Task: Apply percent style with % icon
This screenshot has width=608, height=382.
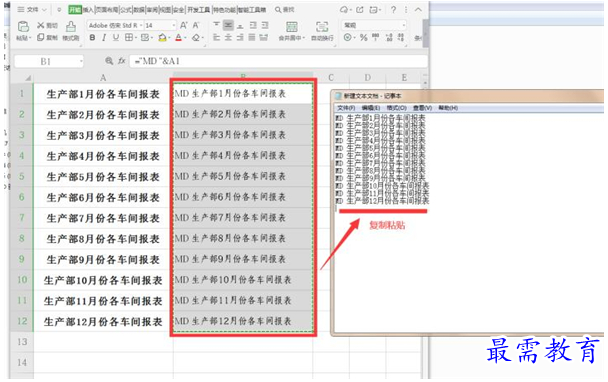Action: pyautogui.click(x=363, y=38)
